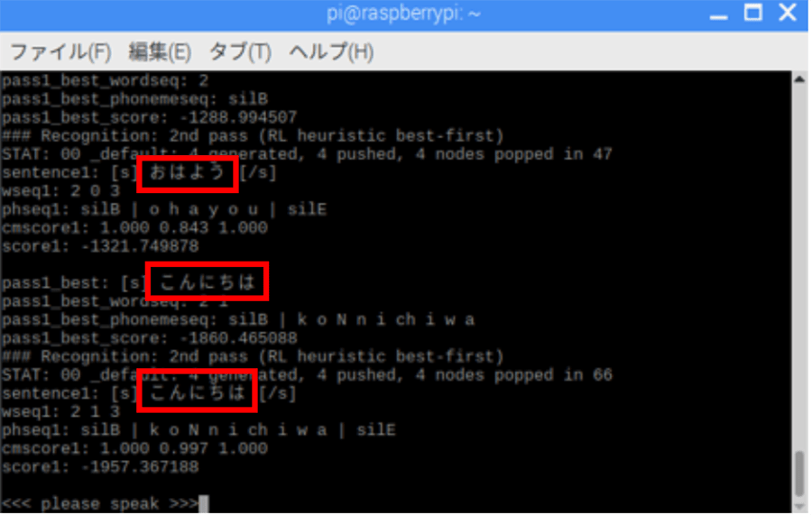
Task: Open the ファイル(F) menu
Action: click(x=60, y=51)
